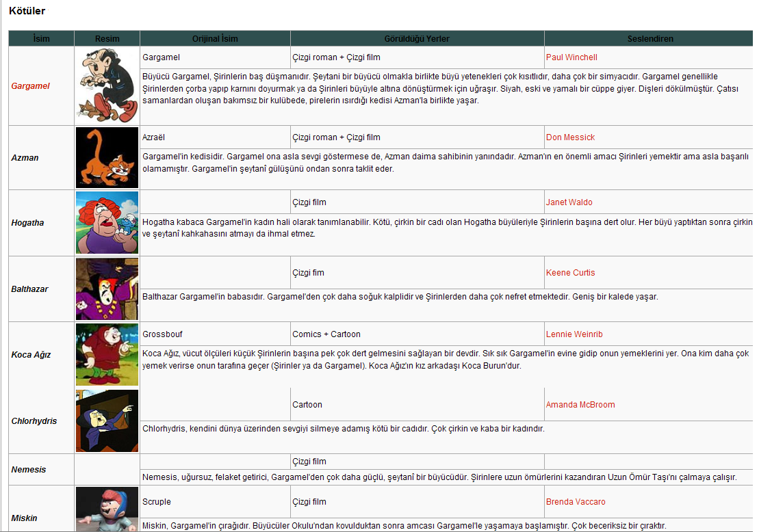
Task: Click the 'Comics + Cartoon' cell
Action: pyautogui.click(x=417, y=334)
